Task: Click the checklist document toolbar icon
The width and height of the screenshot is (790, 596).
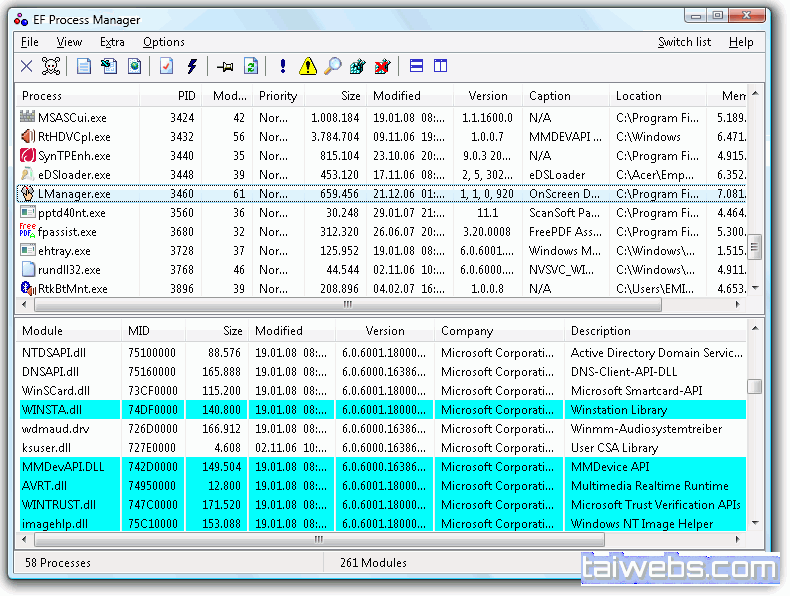Action: pyautogui.click(x=166, y=67)
